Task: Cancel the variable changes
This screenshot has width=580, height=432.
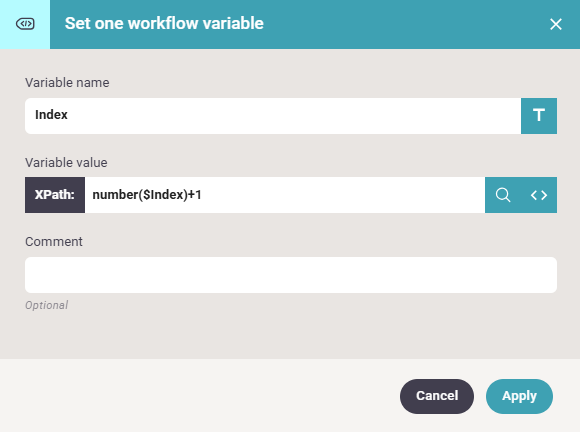Action: [437, 396]
